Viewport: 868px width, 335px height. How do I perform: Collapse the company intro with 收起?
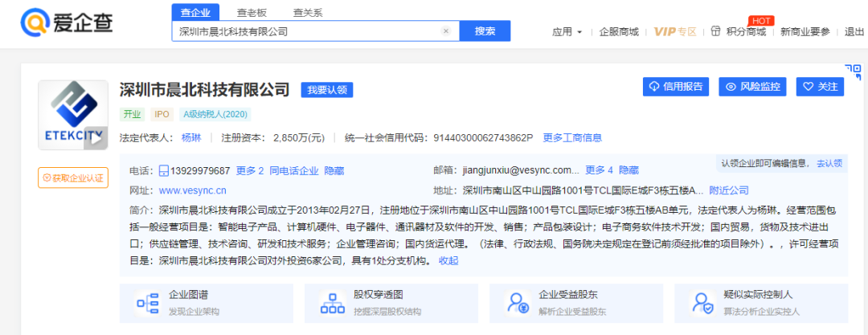(x=448, y=261)
